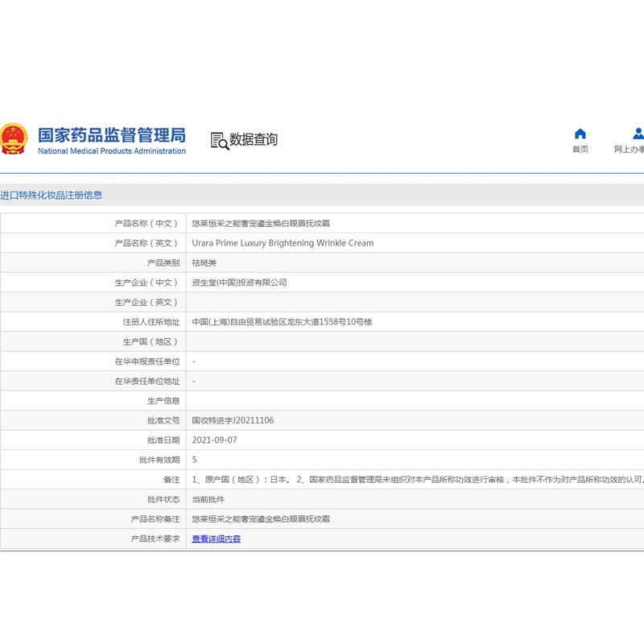Image resolution: width=644 pixels, height=644 pixels.
Task: Click the 备注 label cell
Action: pyautogui.click(x=93, y=480)
